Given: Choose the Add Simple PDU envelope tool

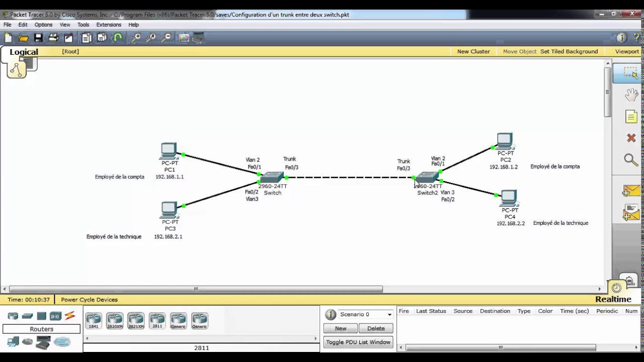Looking at the screenshot, I should click(631, 191).
